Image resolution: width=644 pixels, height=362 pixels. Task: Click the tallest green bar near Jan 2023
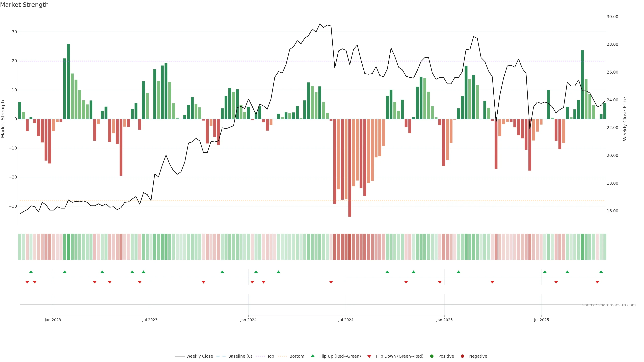point(68,81)
